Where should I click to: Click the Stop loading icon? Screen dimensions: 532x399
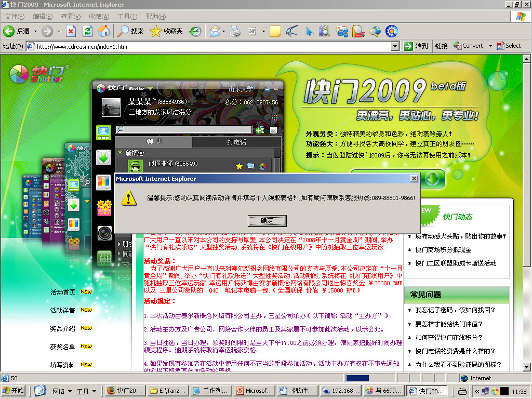point(71,31)
